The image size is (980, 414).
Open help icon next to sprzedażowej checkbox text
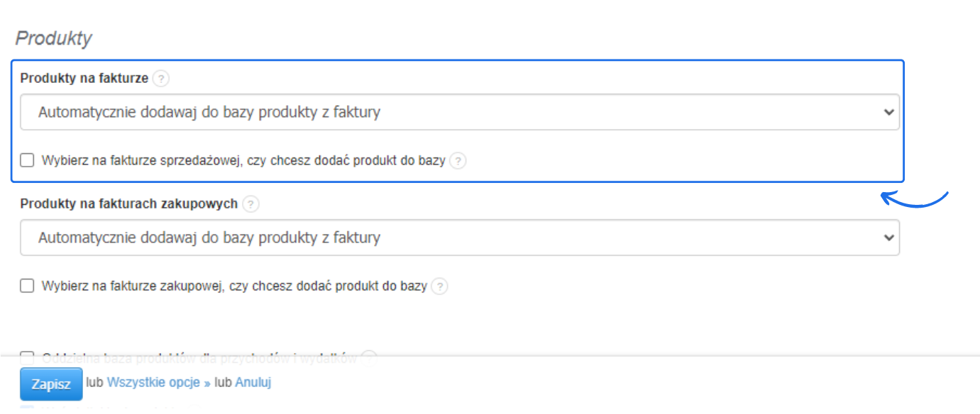[x=458, y=161]
